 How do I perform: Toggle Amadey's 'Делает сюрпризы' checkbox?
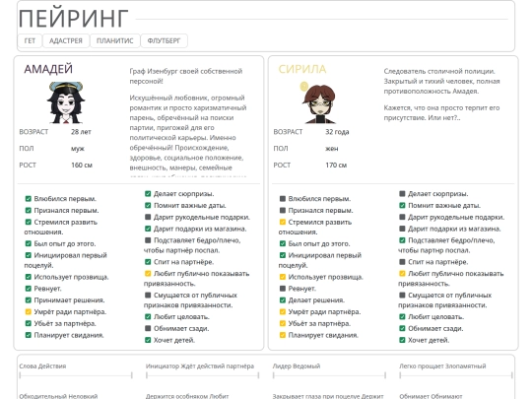(x=148, y=194)
